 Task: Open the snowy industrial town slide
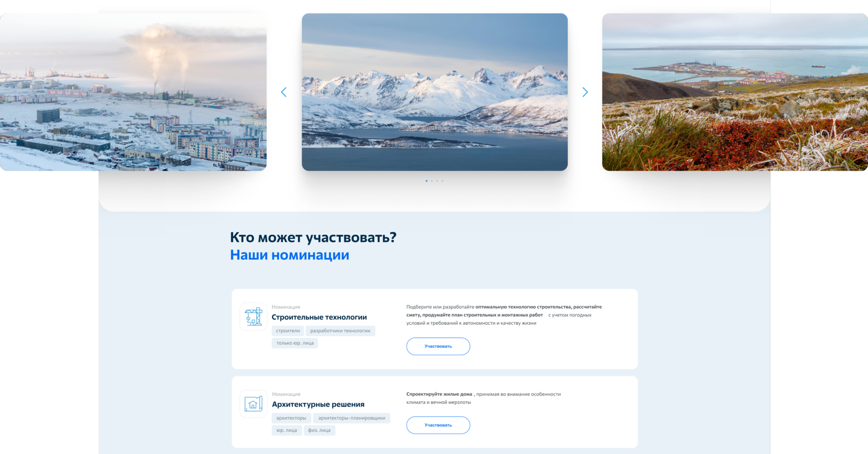133,92
